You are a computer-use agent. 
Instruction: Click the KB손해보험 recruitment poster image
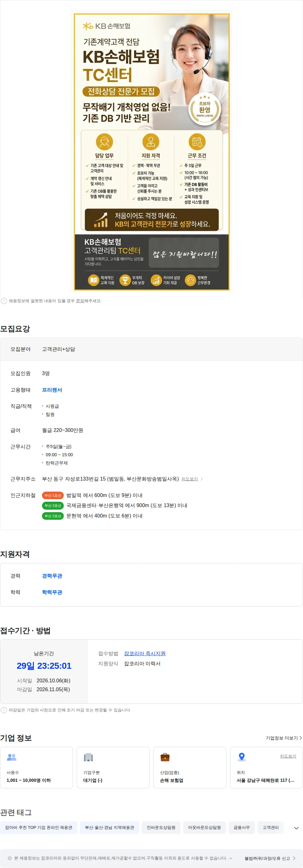click(151, 152)
